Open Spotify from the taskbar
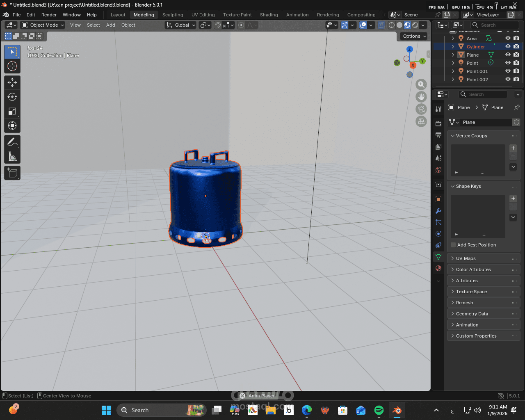Screen dimensions: 525x420 pyautogui.click(x=379, y=410)
